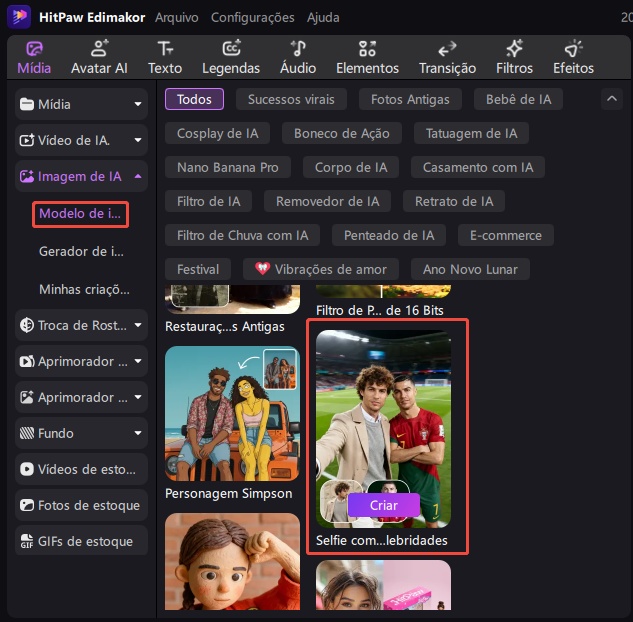The width and height of the screenshot is (633, 622).
Task: Open the Áudio panel
Action: (x=297, y=57)
